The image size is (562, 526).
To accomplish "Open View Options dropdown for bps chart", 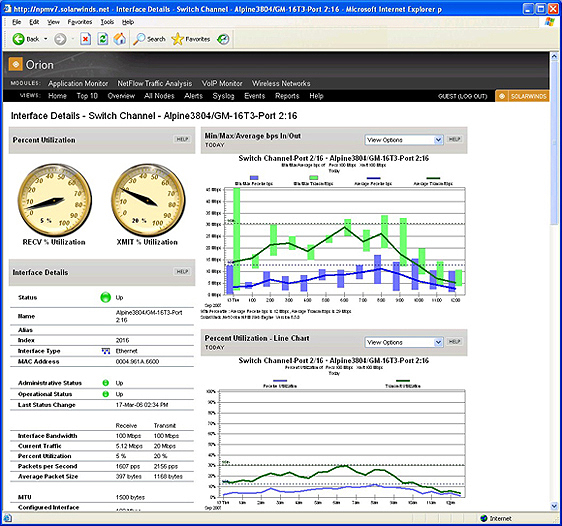I will (404, 140).
